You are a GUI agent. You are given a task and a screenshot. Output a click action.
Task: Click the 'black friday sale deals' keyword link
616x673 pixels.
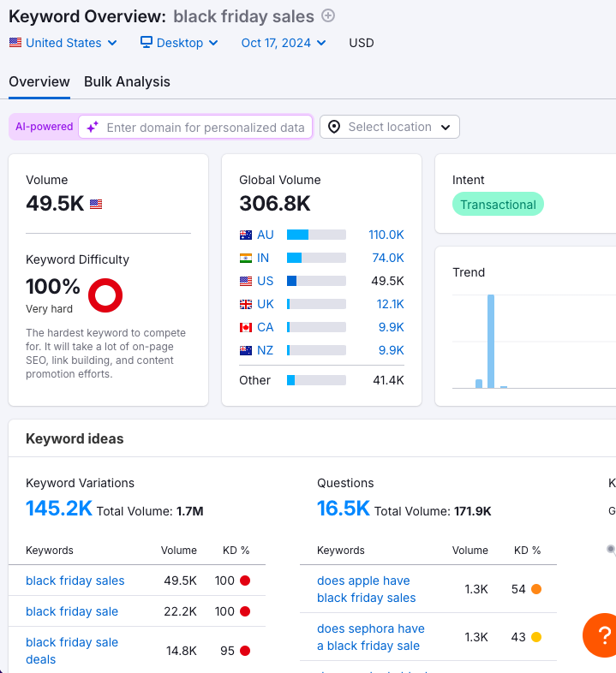(x=72, y=651)
